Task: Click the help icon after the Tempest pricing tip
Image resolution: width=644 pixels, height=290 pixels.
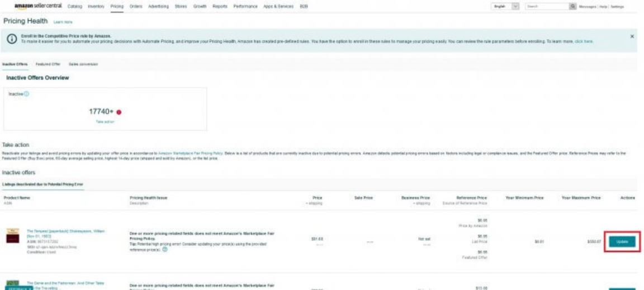Action: 165,249
